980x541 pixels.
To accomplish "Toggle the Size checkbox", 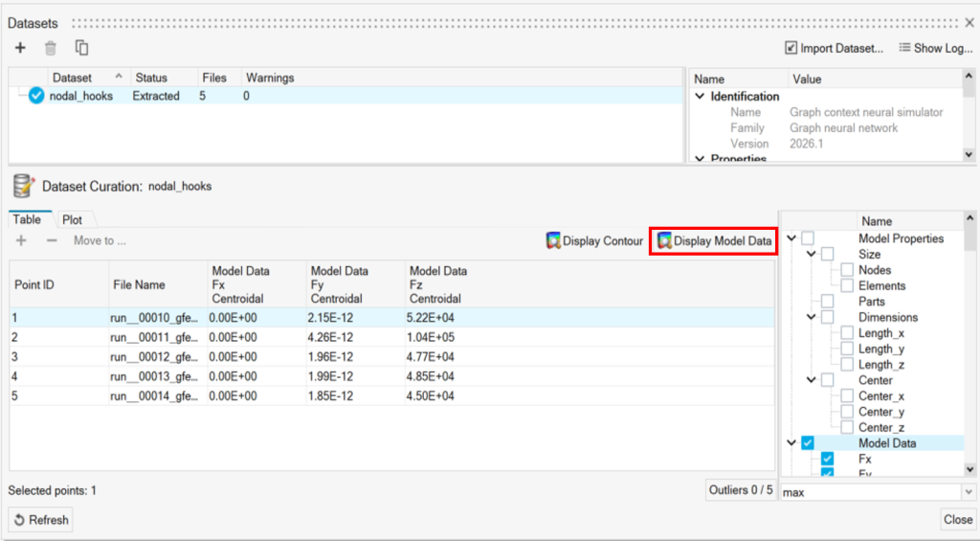I will [x=828, y=254].
